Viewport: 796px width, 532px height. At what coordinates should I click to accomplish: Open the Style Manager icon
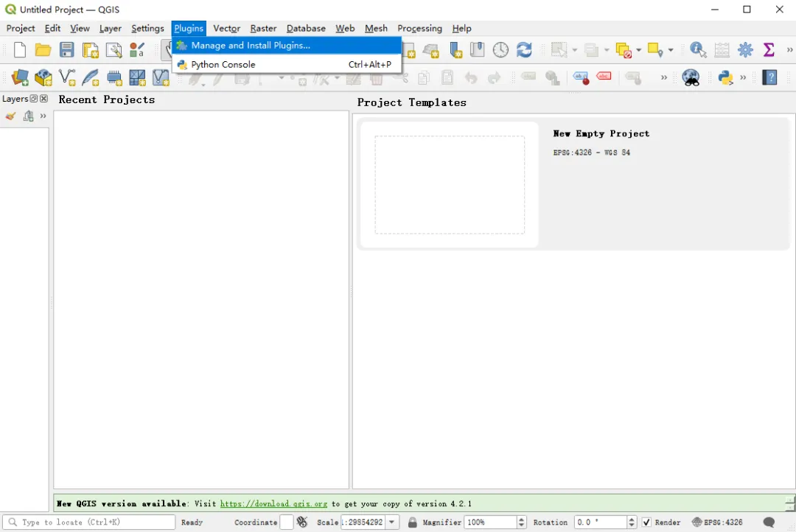[x=137, y=50]
